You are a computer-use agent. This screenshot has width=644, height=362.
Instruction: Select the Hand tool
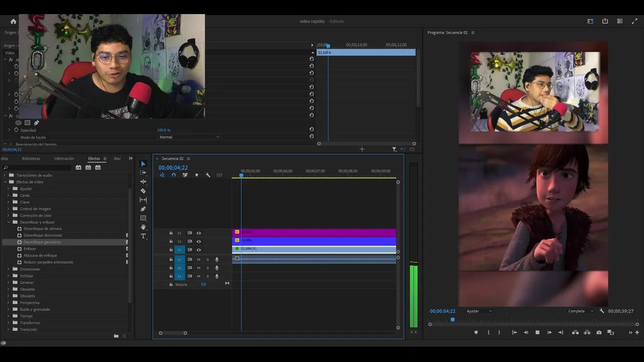click(x=143, y=227)
